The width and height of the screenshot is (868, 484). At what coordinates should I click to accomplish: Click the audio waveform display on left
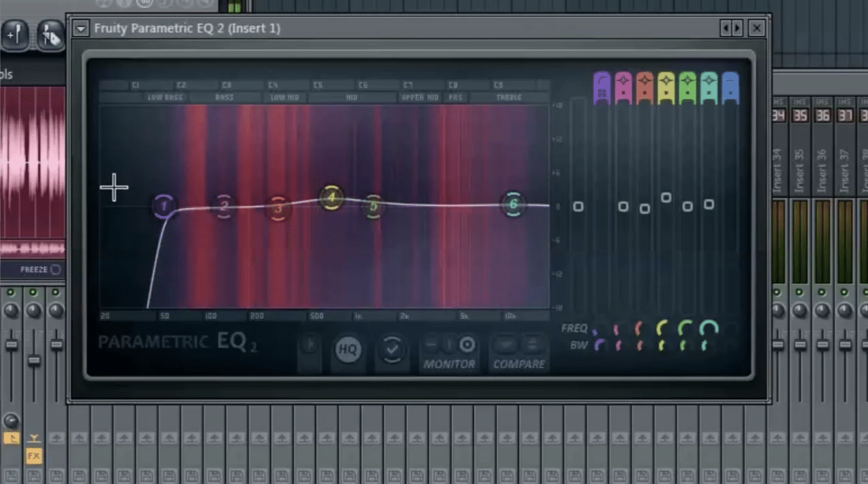click(32, 162)
